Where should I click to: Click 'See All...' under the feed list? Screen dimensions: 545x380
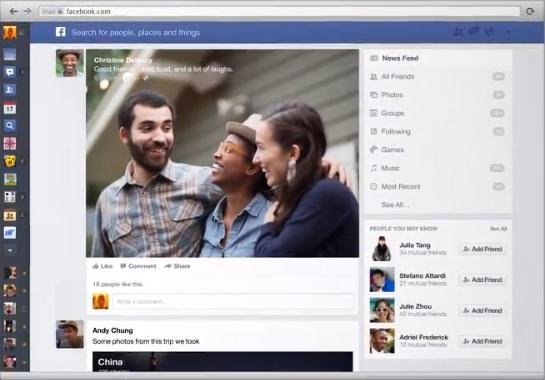pyautogui.click(x=394, y=205)
